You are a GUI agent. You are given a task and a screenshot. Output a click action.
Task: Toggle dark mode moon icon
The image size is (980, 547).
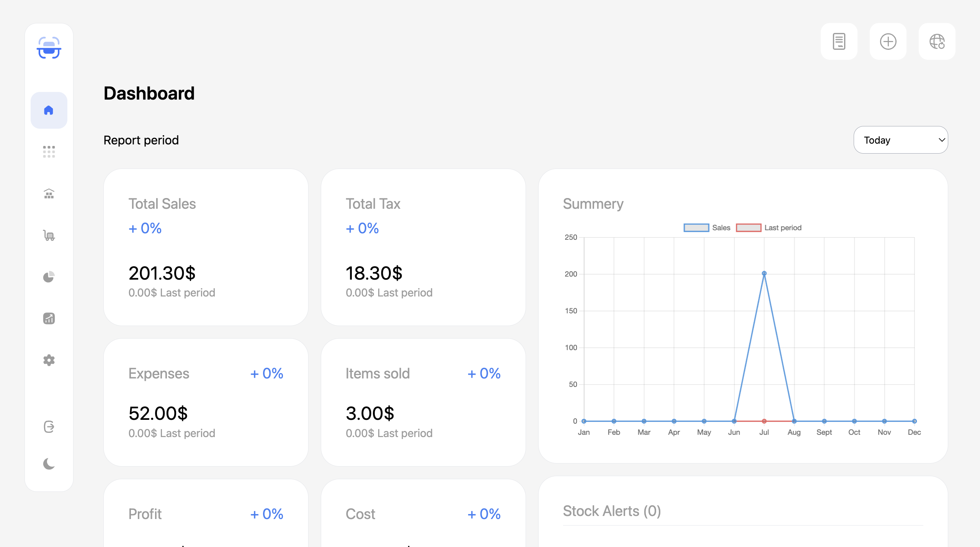click(x=49, y=464)
